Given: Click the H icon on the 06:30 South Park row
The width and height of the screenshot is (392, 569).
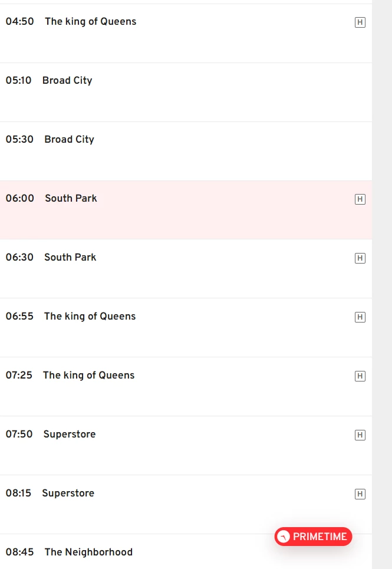Looking at the screenshot, I should (360, 258).
